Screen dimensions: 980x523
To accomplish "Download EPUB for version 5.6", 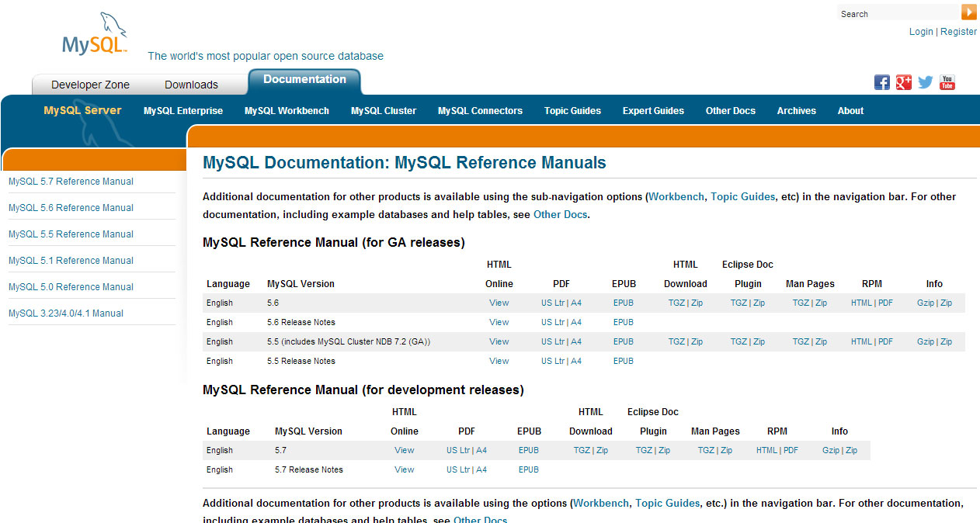I will pyautogui.click(x=624, y=303).
